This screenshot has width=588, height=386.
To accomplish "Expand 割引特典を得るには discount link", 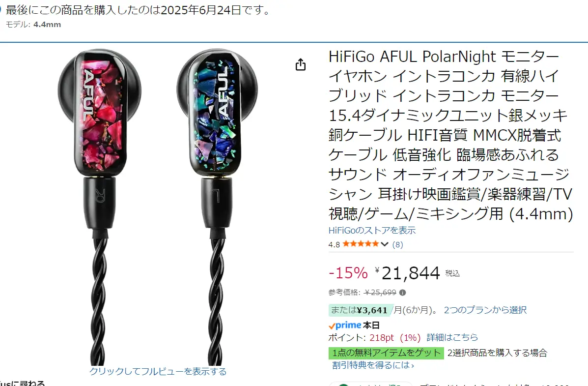I will pos(373,365).
